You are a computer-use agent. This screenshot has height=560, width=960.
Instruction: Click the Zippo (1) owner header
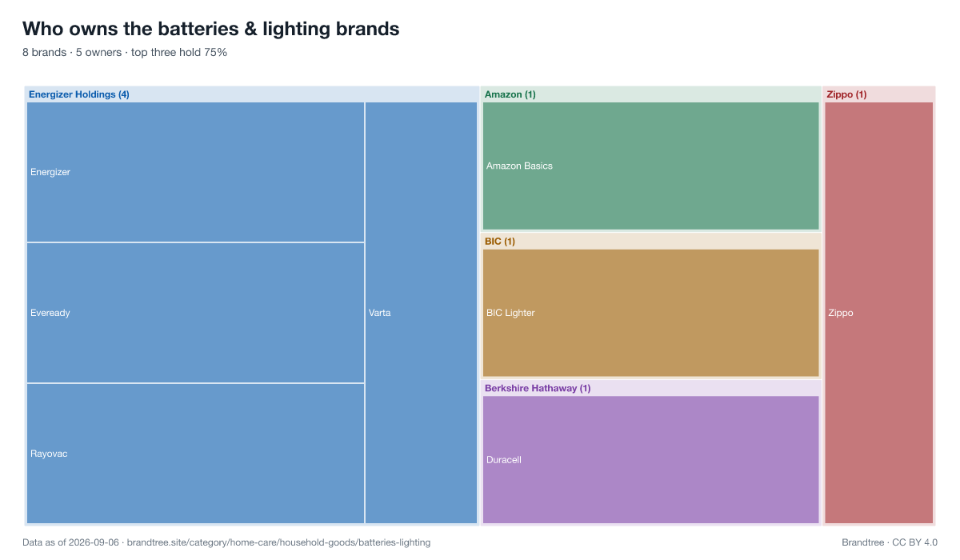click(x=846, y=94)
